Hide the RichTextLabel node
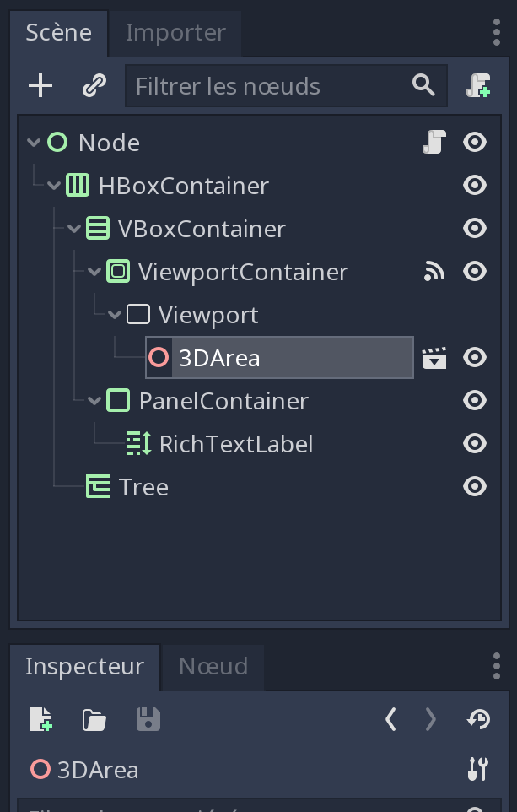517x812 pixels. pyautogui.click(x=475, y=444)
